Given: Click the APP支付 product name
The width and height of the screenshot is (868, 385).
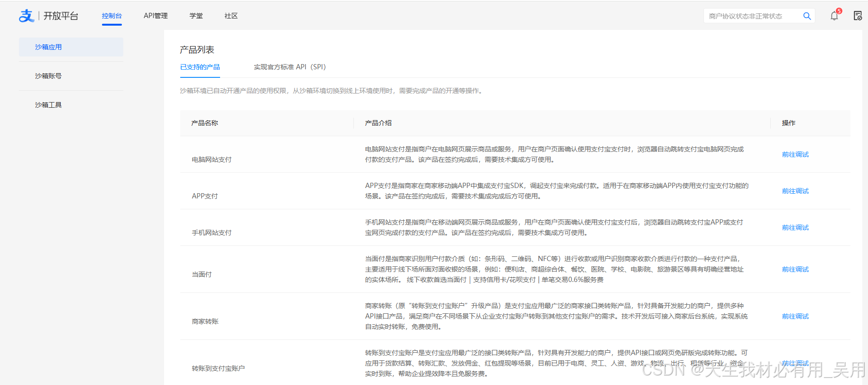Looking at the screenshot, I should pos(205,196).
